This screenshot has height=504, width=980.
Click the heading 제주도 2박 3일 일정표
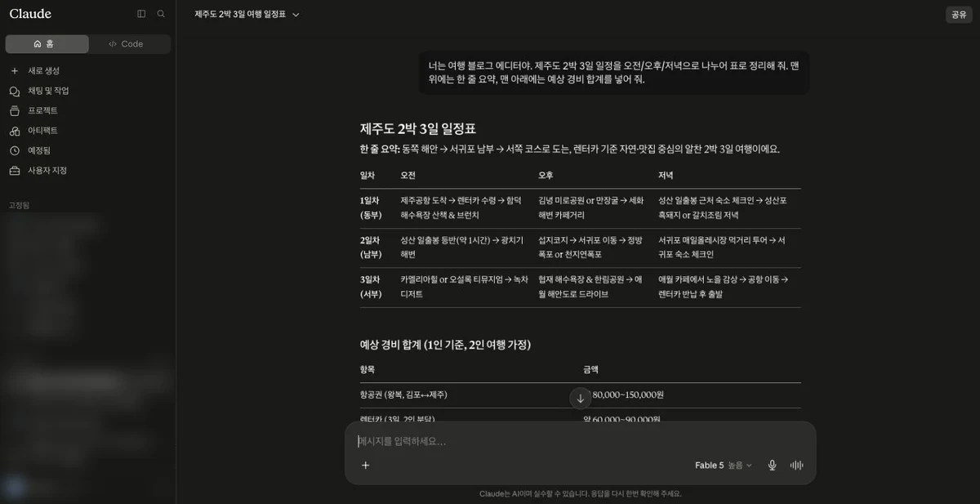pyautogui.click(x=417, y=128)
